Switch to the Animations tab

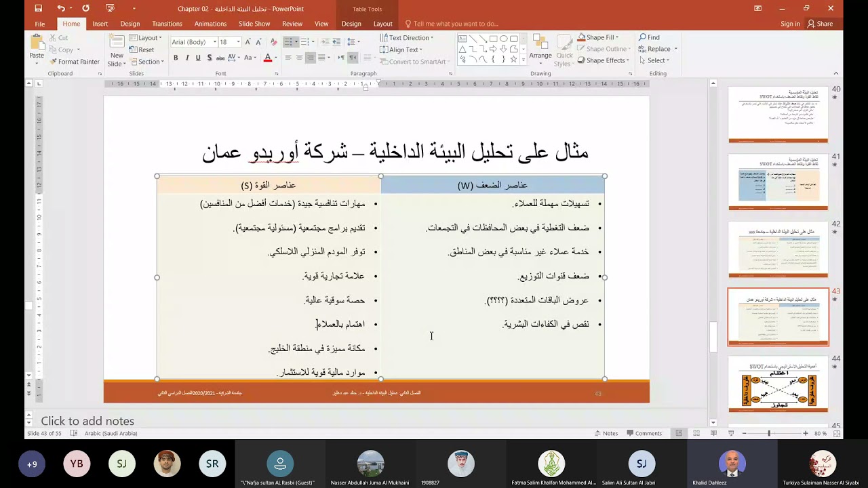(210, 24)
